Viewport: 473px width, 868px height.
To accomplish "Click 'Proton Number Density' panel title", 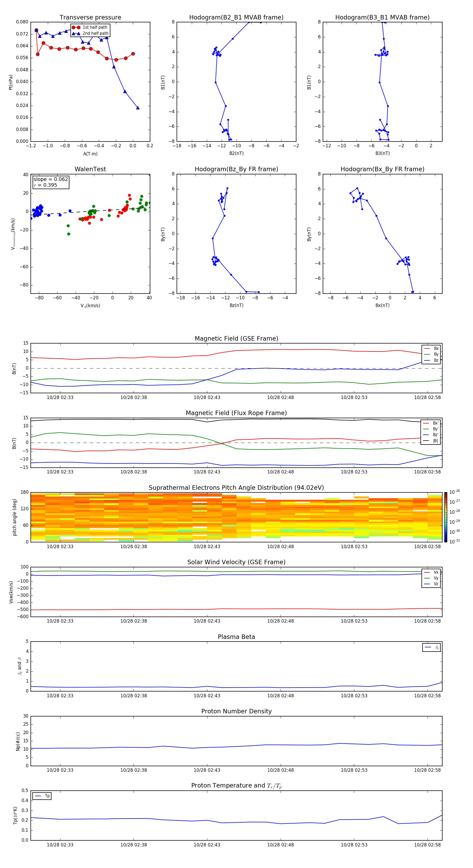I will pos(236,711).
